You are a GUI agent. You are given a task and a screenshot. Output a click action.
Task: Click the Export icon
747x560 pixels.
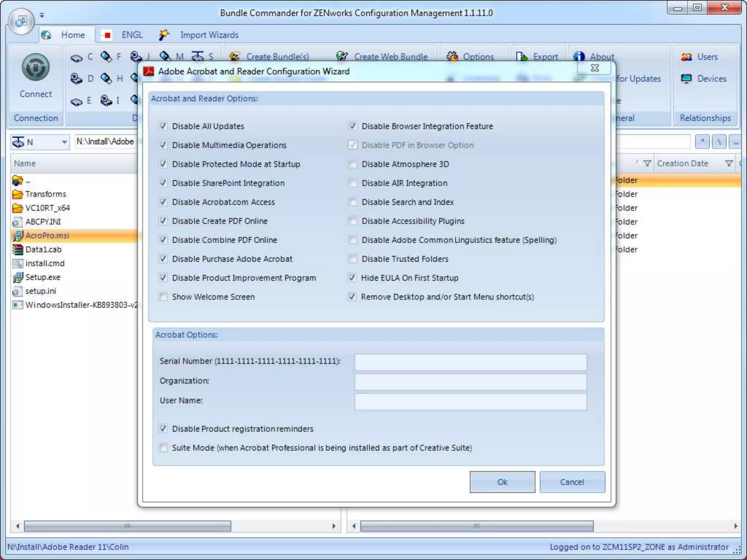[x=522, y=57]
